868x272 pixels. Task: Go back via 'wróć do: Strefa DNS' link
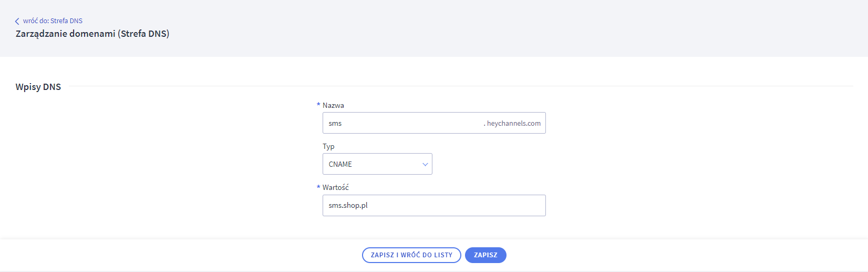(x=53, y=21)
